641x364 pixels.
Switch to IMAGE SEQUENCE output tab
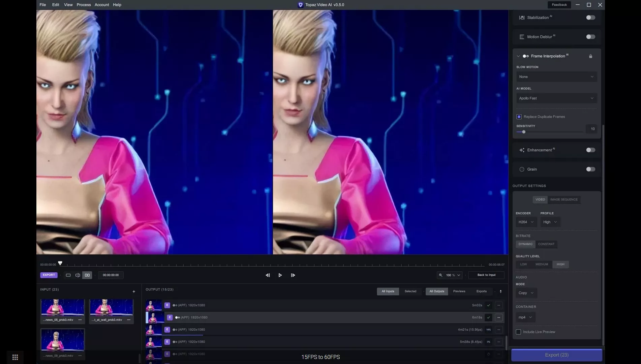[564, 200]
